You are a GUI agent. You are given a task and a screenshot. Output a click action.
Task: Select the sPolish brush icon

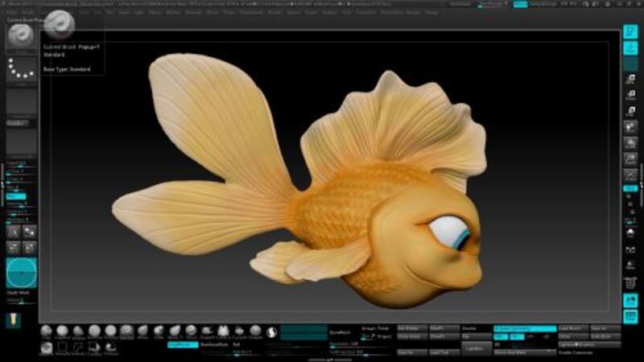[x=78, y=331]
